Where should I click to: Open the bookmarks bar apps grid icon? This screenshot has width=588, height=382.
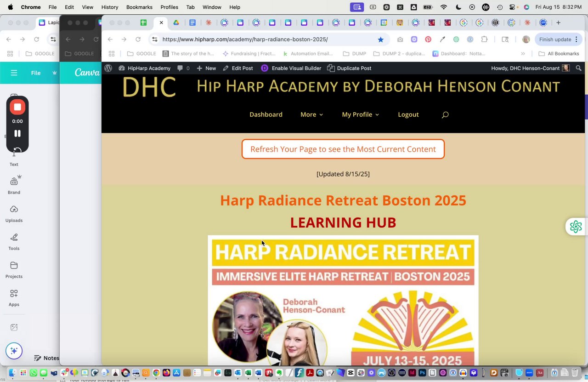coord(112,54)
